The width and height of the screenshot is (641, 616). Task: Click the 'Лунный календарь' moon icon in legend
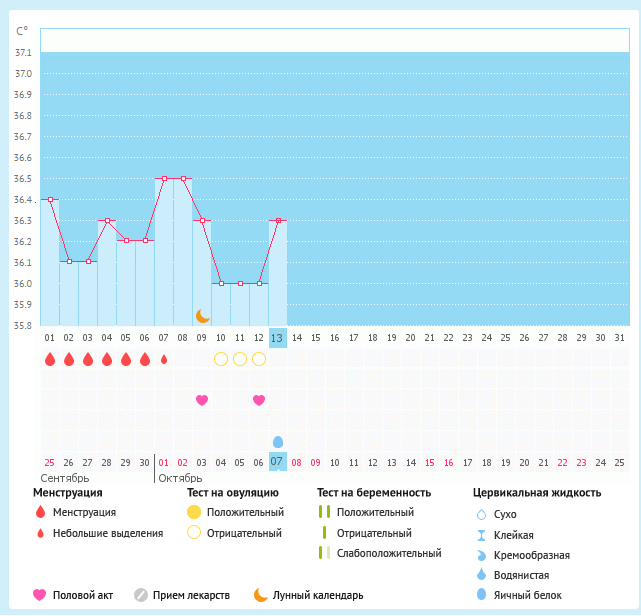tap(261, 595)
